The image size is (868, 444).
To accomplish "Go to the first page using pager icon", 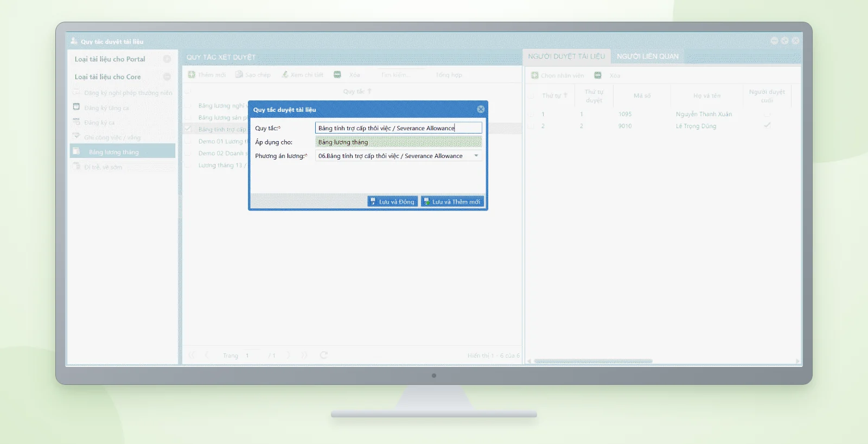I will (192, 355).
